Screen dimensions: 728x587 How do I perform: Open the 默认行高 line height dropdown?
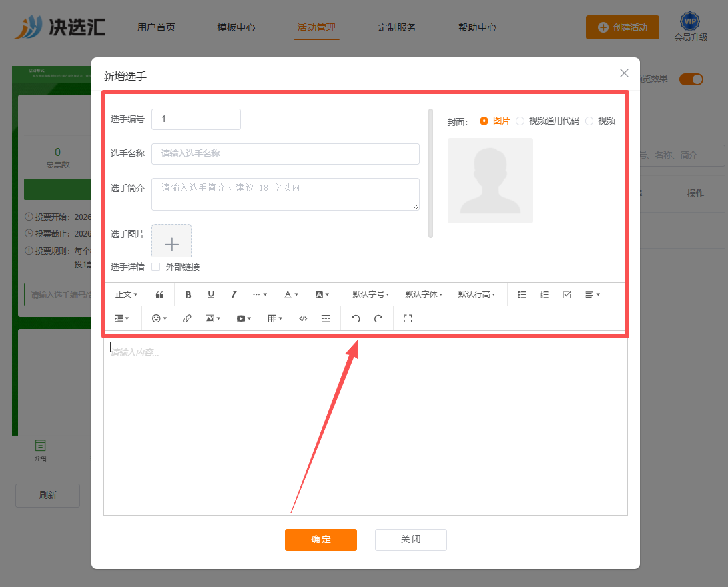pos(476,294)
